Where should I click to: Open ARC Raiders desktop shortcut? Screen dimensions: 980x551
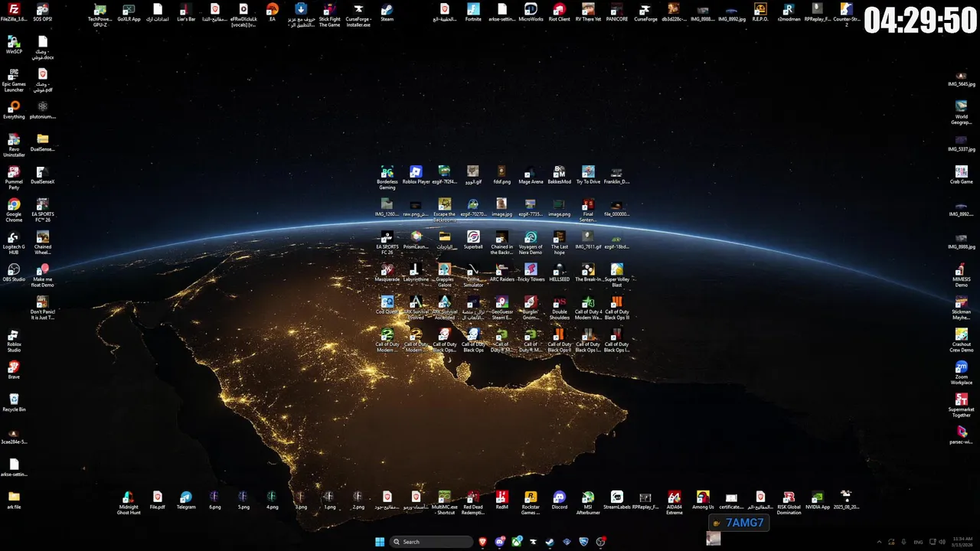click(x=502, y=272)
